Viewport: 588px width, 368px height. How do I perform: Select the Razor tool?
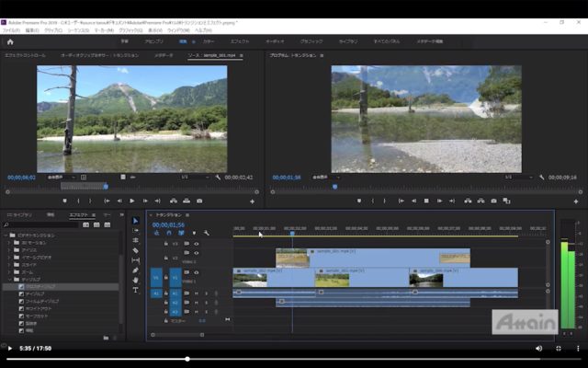click(x=135, y=250)
